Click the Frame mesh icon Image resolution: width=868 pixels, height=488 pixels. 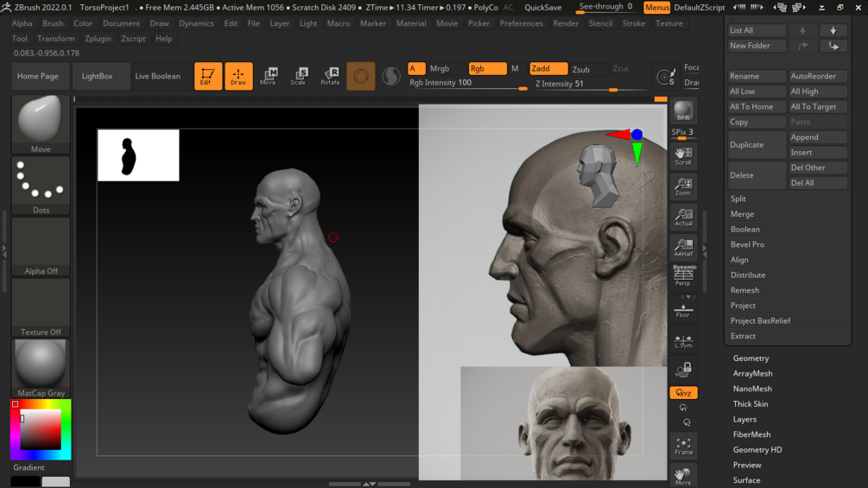tap(683, 447)
